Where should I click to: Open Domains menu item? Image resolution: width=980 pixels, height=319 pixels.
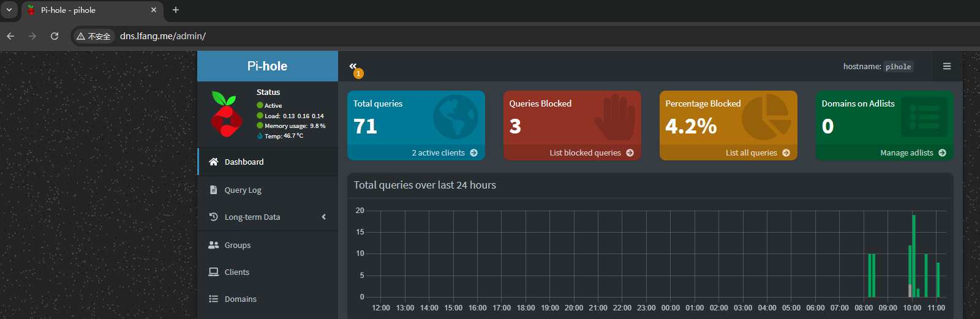click(268, 299)
